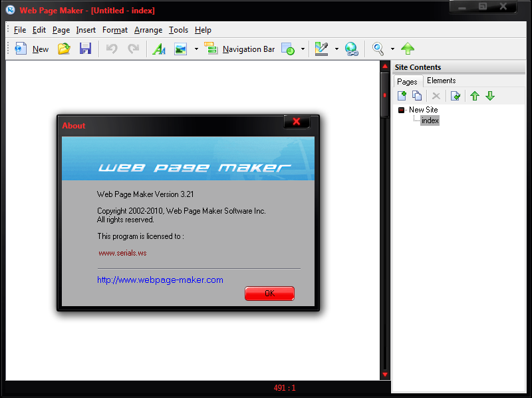Click the All rights reserved line

(x=125, y=220)
